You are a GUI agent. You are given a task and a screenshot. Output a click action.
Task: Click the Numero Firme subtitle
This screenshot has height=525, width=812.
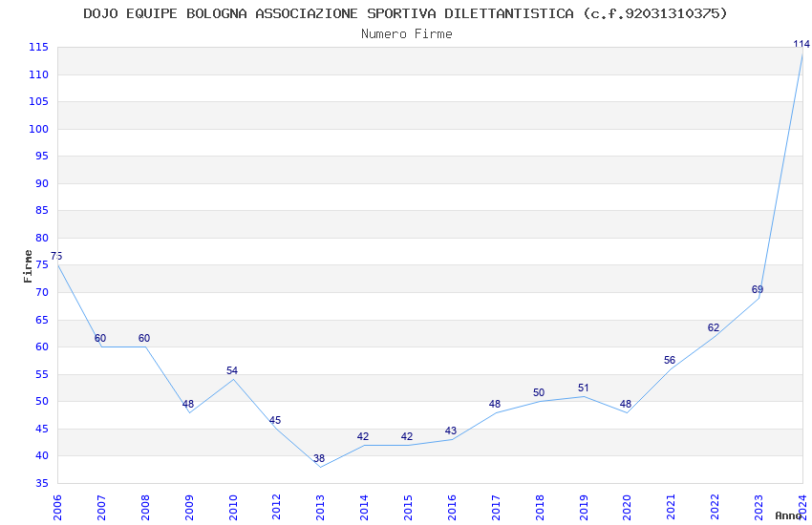point(407,34)
